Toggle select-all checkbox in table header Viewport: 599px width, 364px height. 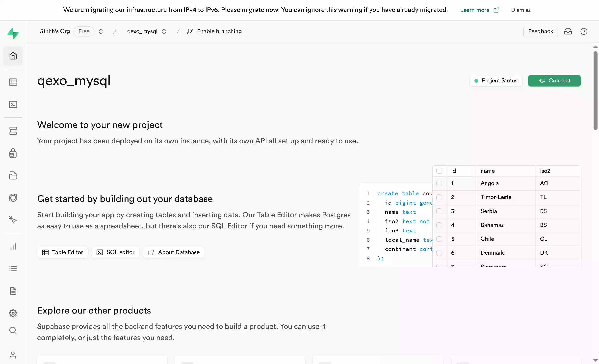439,171
